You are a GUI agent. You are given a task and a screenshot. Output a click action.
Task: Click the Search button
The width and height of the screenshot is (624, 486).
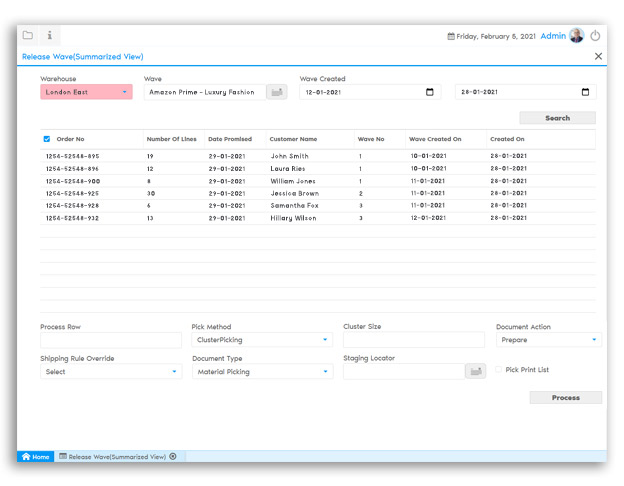click(x=557, y=118)
